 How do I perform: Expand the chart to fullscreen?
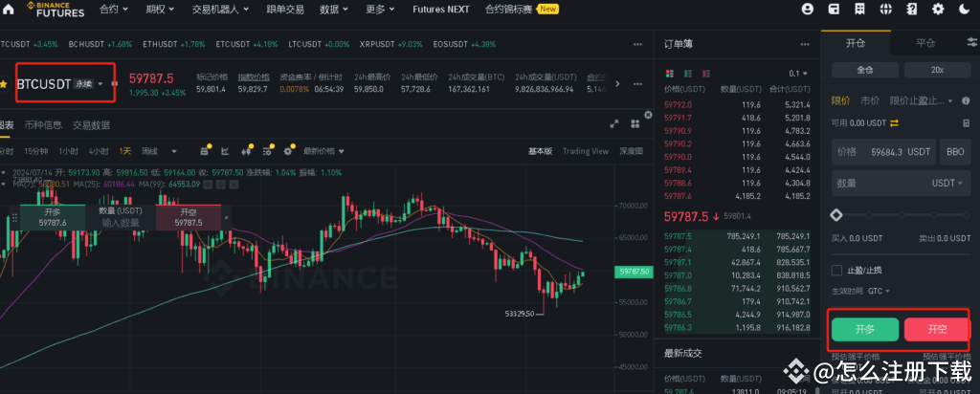coord(615,123)
